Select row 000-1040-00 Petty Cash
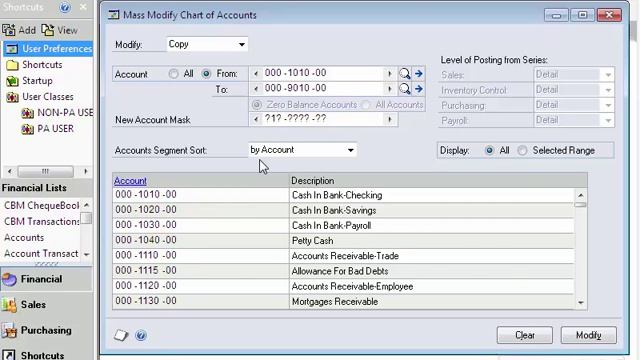Image resolution: width=640 pixels, height=360 pixels. click(343, 240)
